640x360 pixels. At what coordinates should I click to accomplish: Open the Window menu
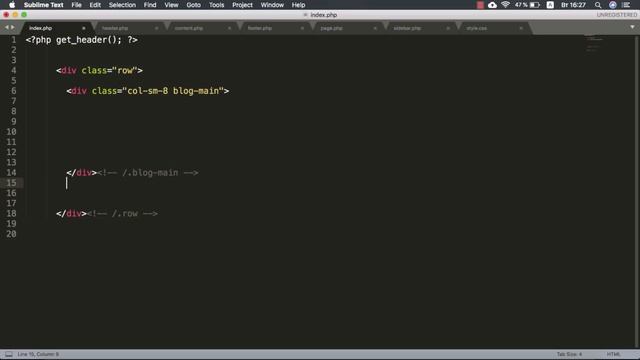[272, 5]
